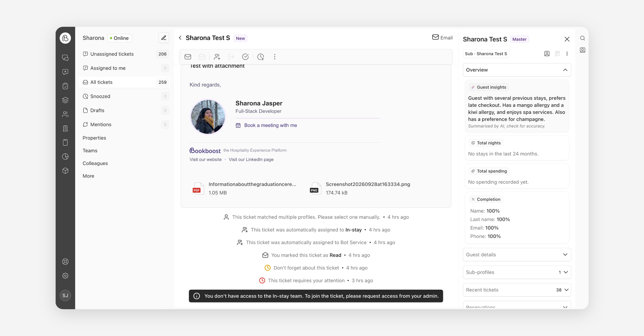Open the ticket toolbar three-dot menu
Screen dimensions: 644x336
click(x=275, y=57)
